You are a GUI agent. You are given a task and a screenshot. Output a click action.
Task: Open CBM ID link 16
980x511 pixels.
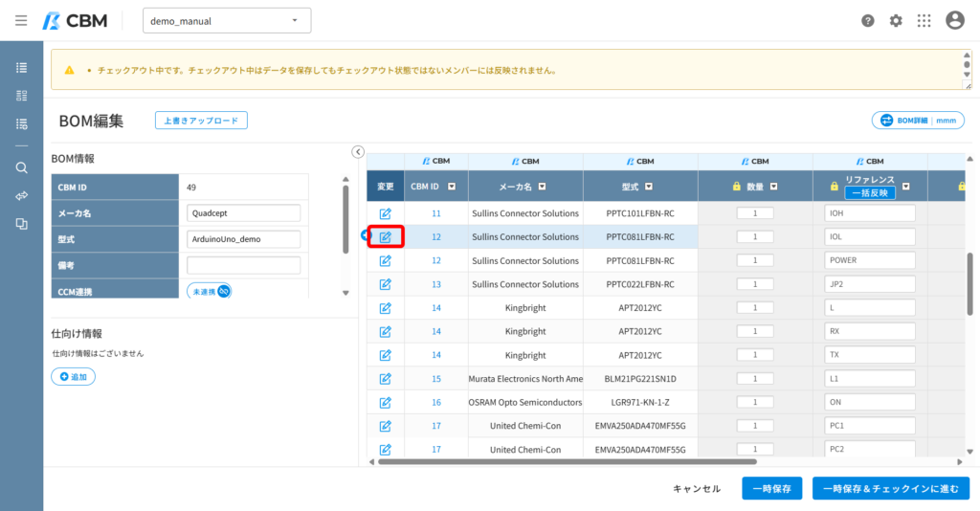tap(436, 402)
